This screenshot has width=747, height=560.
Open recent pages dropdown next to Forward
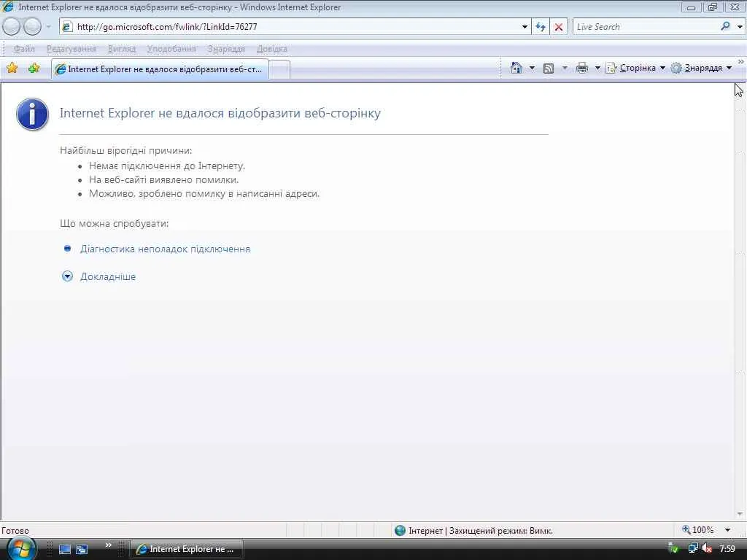point(48,27)
